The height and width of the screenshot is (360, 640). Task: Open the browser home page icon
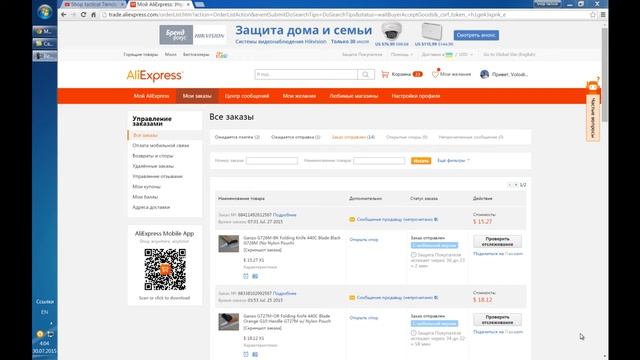pyautogui.click(x=93, y=15)
